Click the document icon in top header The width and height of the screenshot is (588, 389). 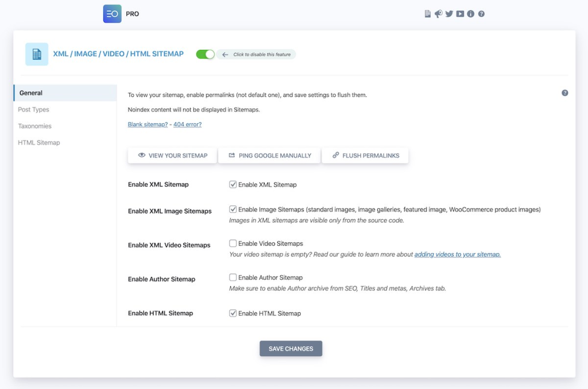[427, 14]
